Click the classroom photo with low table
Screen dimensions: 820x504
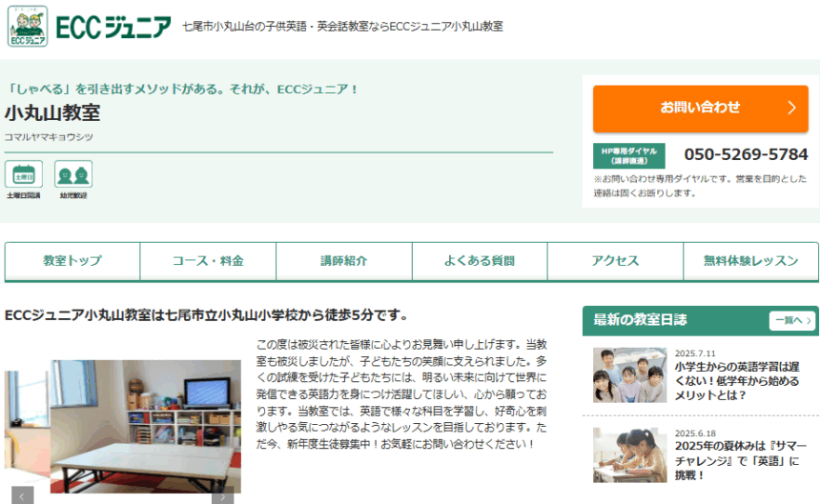(145, 426)
